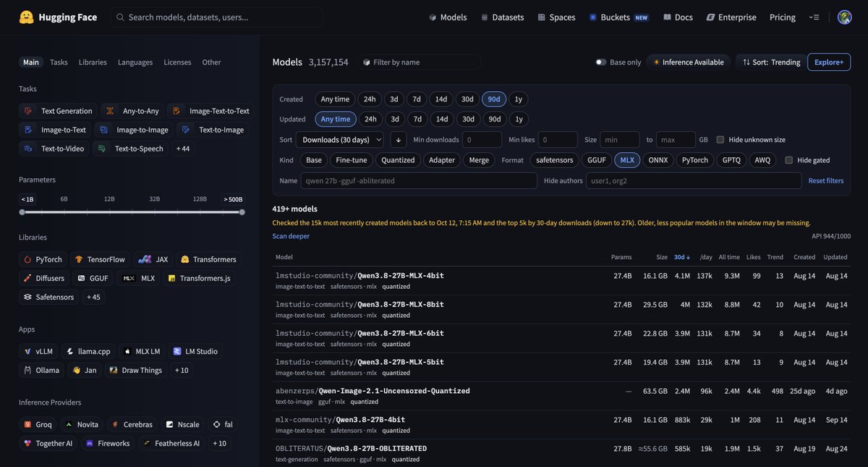Screen dimensions: 868x467
Task: Switch to the Tasks tab
Action: (x=59, y=62)
